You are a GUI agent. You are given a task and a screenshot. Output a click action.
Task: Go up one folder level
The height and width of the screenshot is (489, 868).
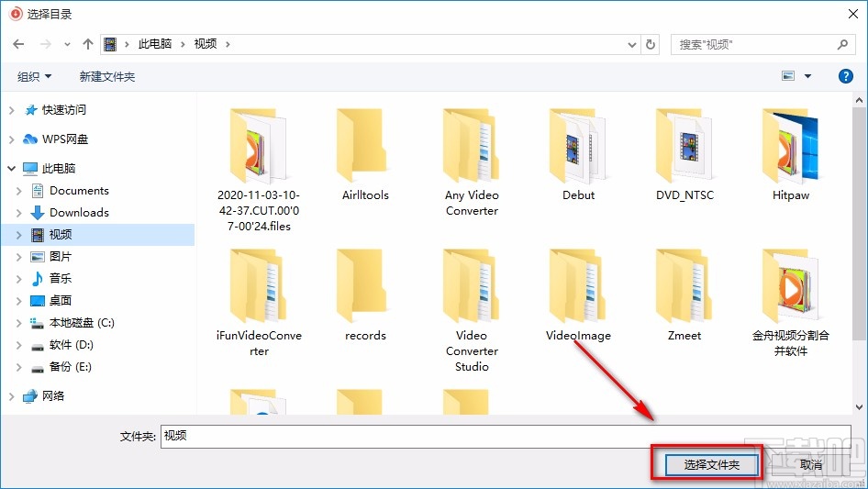(87, 44)
